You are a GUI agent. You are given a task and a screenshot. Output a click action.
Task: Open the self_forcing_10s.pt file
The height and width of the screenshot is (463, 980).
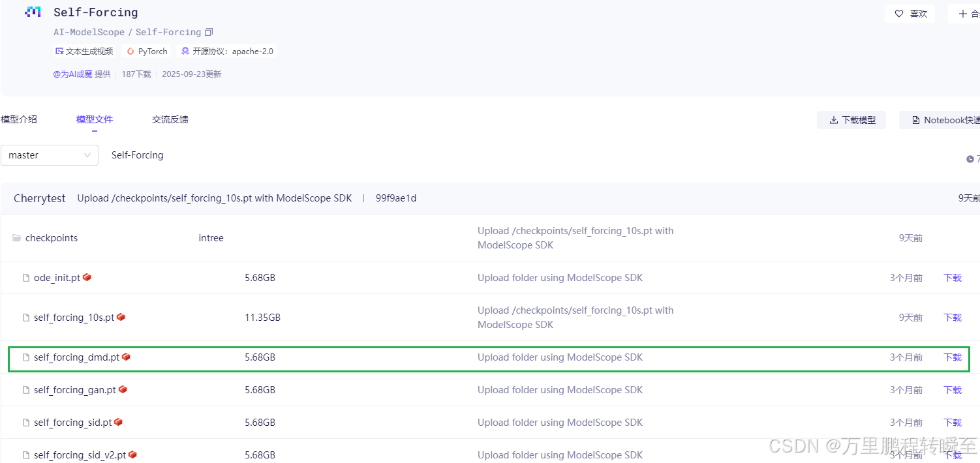(x=74, y=318)
